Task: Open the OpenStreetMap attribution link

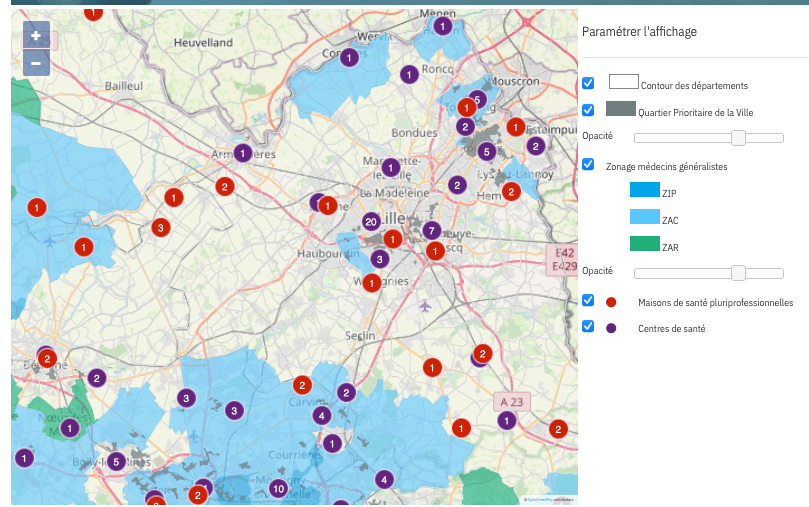Action: coord(540,499)
